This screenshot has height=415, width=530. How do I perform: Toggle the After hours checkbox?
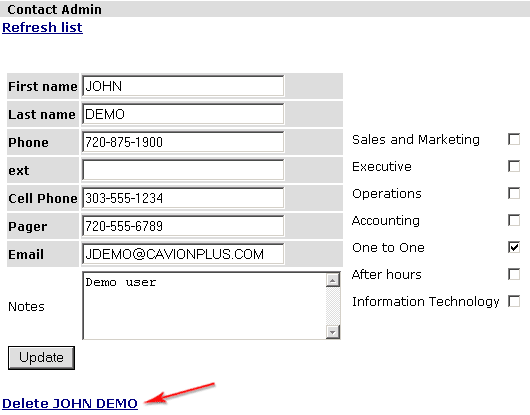(x=514, y=274)
